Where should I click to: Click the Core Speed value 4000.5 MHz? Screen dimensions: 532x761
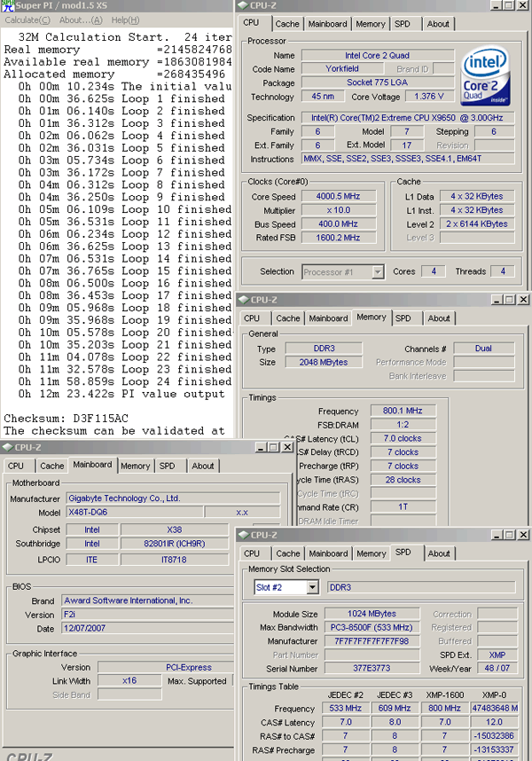coord(339,196)
